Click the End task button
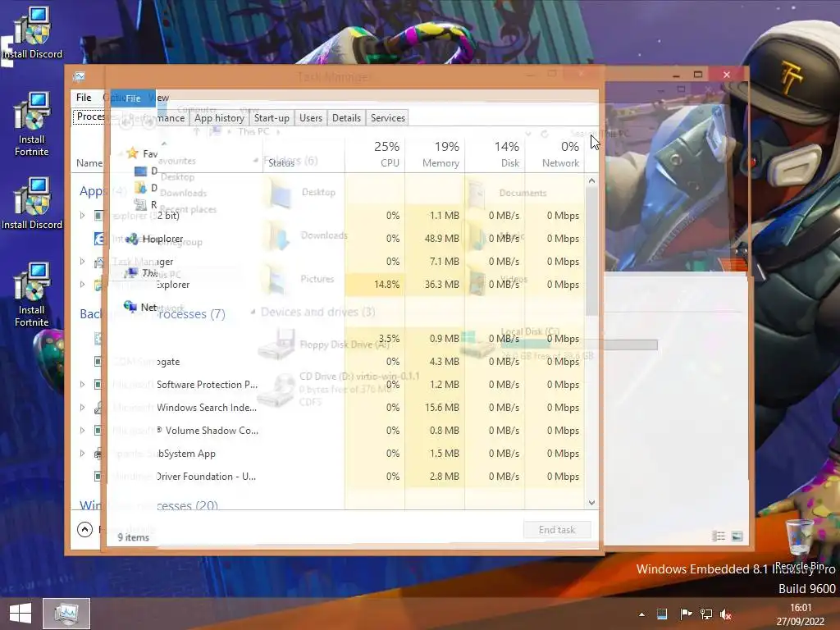This screenshot has height=630, width=840. tap(557, 530)
